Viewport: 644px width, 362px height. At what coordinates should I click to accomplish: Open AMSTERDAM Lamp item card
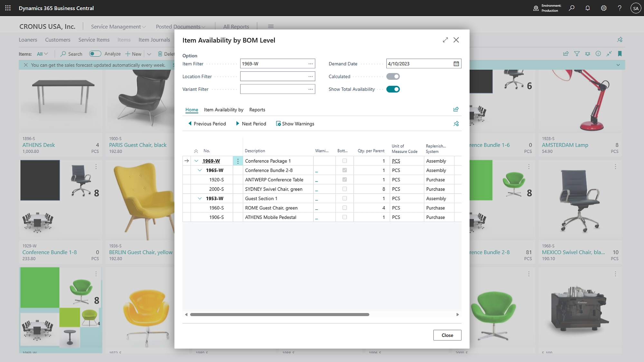[565, 145]
